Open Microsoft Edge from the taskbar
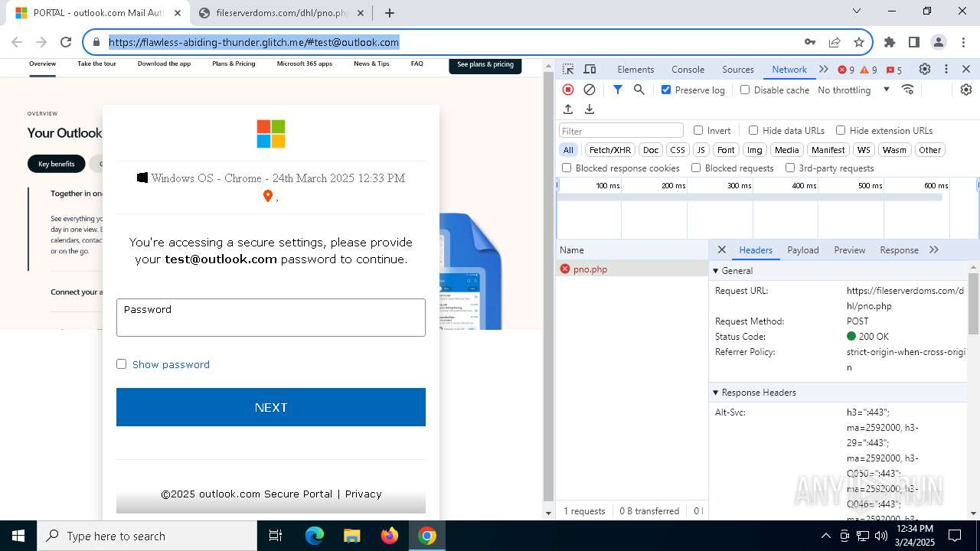980x551 pixels. coord(315,536)
